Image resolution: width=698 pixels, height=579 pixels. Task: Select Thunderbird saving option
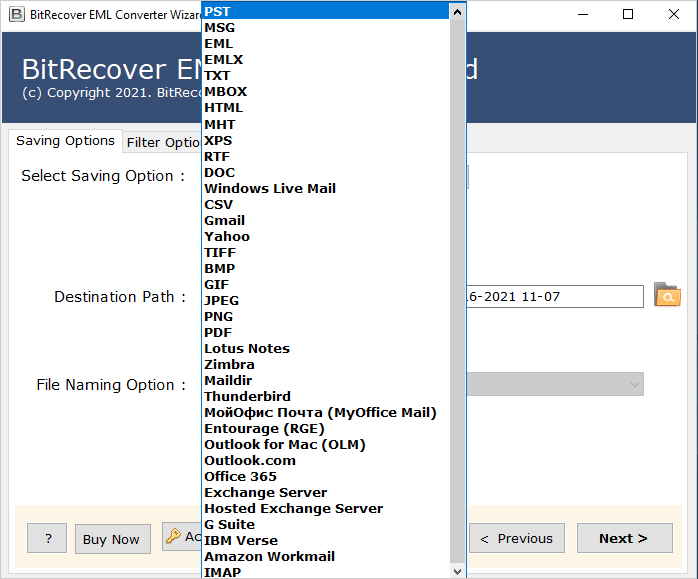pyautogui.click(x=325, y=396)
